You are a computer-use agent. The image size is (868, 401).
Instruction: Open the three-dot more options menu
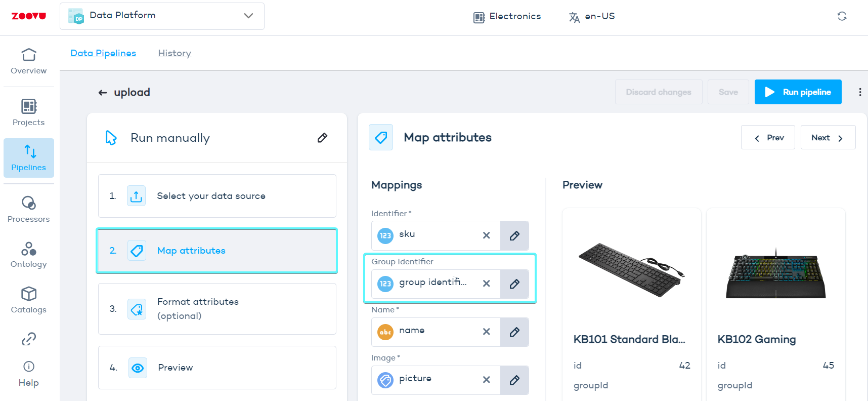point(859,92)
